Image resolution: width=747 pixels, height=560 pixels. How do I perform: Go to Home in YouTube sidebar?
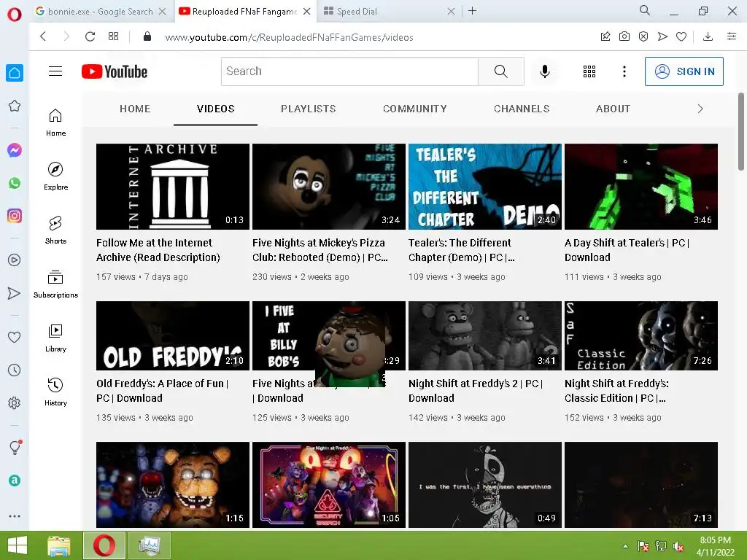point(55,122)
